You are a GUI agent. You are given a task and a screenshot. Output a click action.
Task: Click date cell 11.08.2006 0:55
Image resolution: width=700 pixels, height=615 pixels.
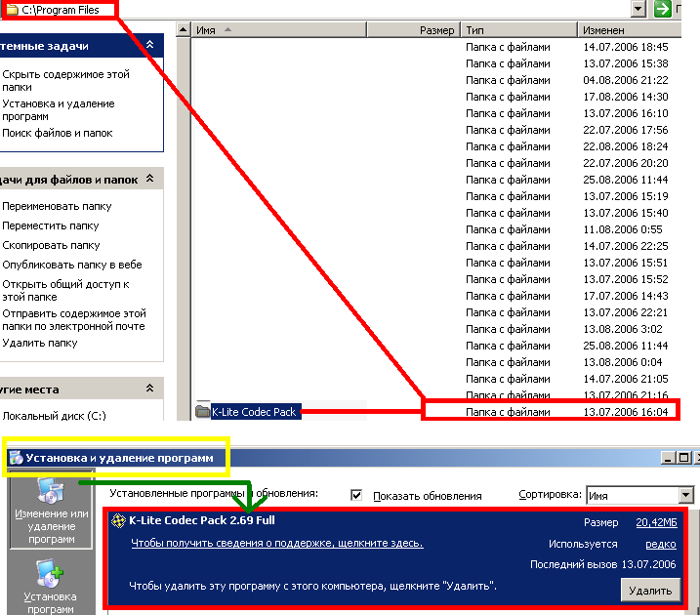coord(623,229)
